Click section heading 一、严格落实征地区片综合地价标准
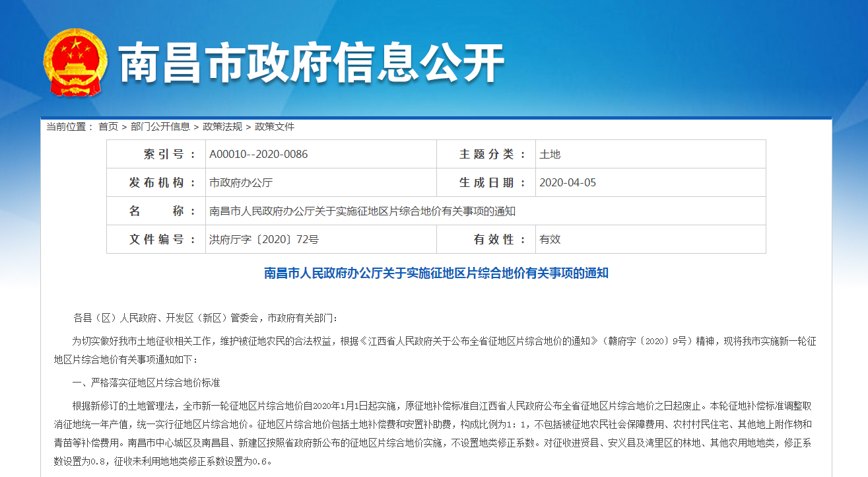The width and height of the screenshot is (868, 477). pos(146,383)
